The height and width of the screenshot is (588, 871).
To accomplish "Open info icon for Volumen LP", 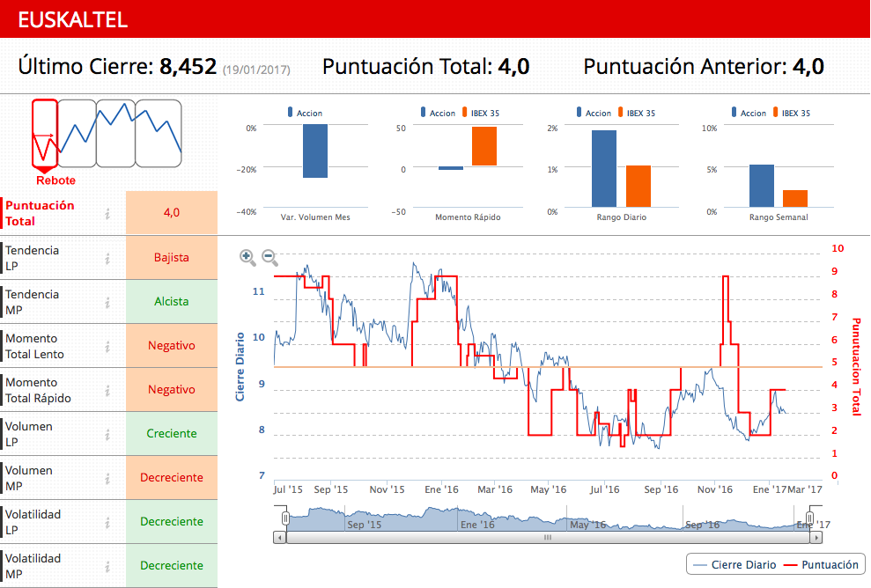I will click(x=107, y=435).
